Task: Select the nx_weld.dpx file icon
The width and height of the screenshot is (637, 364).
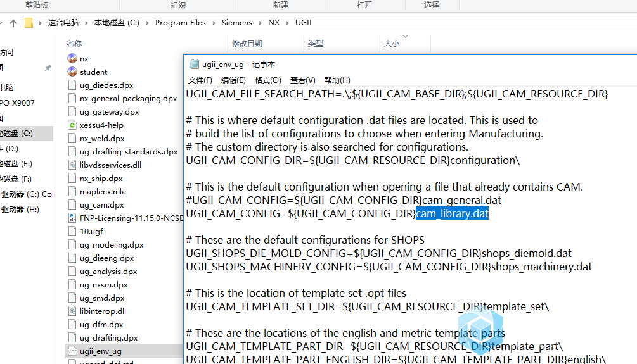Action: point(72,139)
